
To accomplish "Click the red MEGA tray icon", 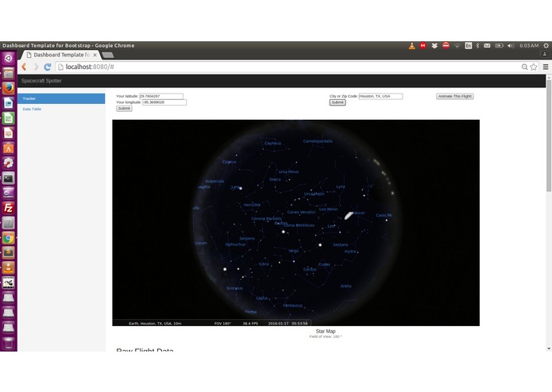I will (423, 46).
